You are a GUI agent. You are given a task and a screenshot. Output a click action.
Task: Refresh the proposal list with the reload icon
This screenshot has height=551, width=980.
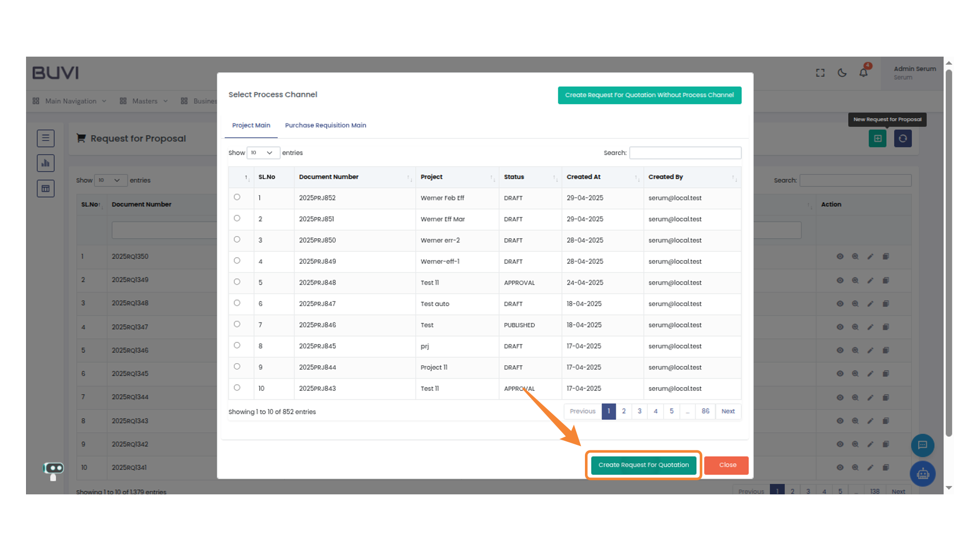click(x=903, y=138)
